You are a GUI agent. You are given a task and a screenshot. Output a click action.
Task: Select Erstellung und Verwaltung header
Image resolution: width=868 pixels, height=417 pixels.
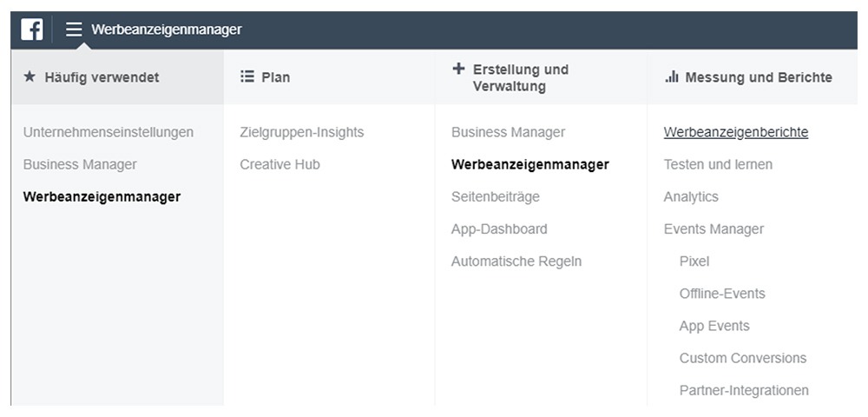click(541, 77)
